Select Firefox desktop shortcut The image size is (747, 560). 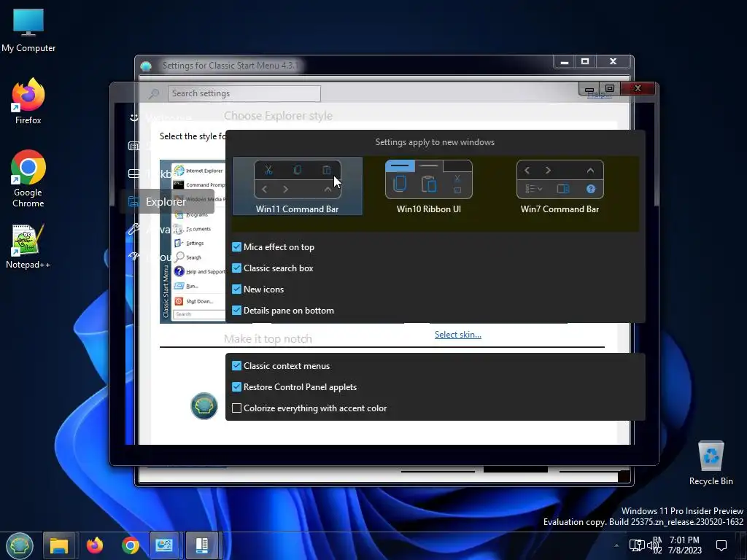[x=28, y=101]
